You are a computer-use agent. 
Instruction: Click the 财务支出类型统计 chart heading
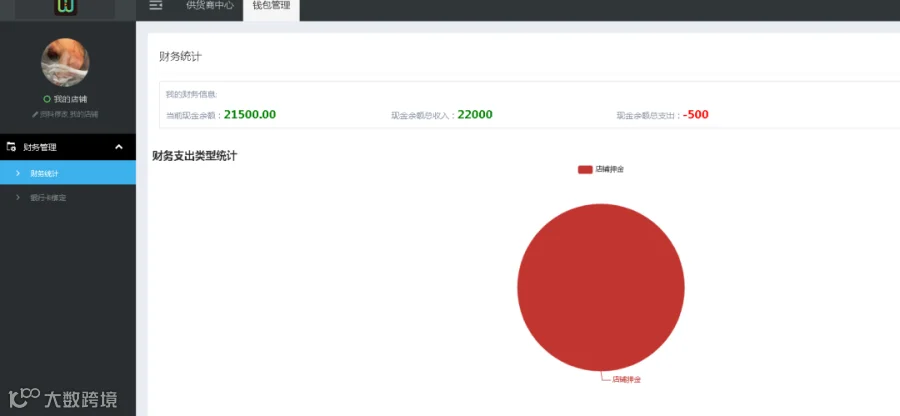[x=195, y=156]
